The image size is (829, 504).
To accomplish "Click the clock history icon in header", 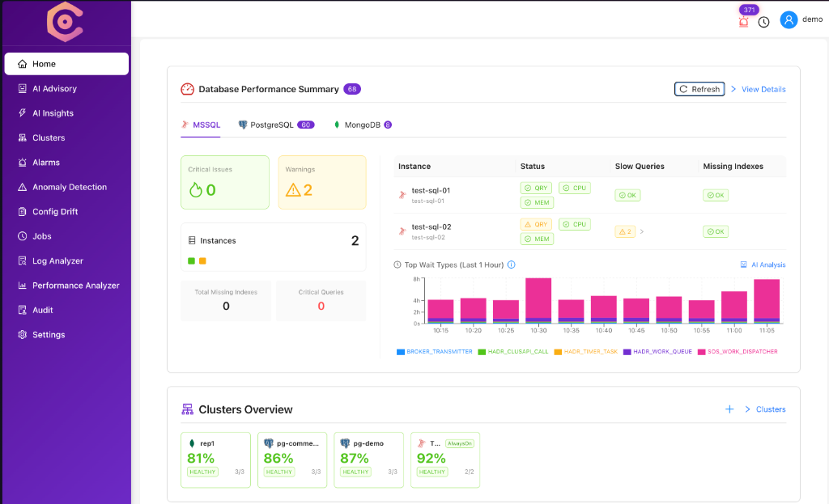I will point(763,22).
